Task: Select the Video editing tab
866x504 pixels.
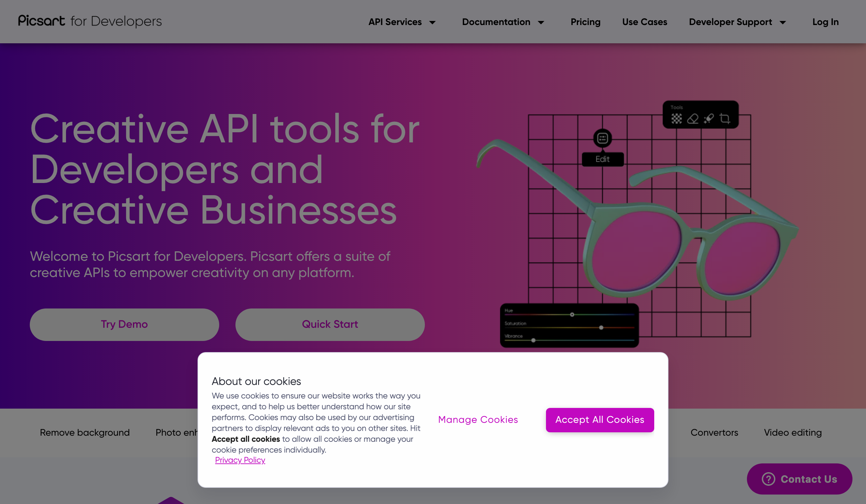Action: [x=793, y=432]
